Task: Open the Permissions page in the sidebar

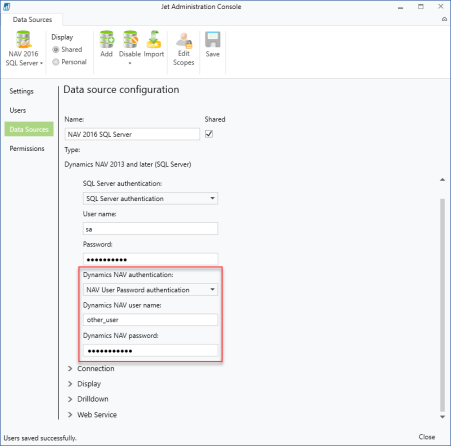Action: click(x=27, y=149)
